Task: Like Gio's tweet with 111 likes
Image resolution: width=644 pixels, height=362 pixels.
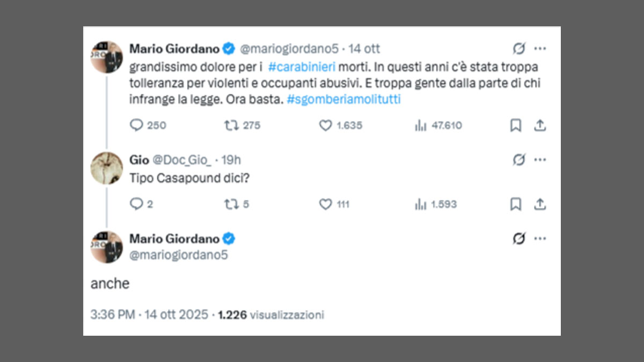Action: click(326, 204)
